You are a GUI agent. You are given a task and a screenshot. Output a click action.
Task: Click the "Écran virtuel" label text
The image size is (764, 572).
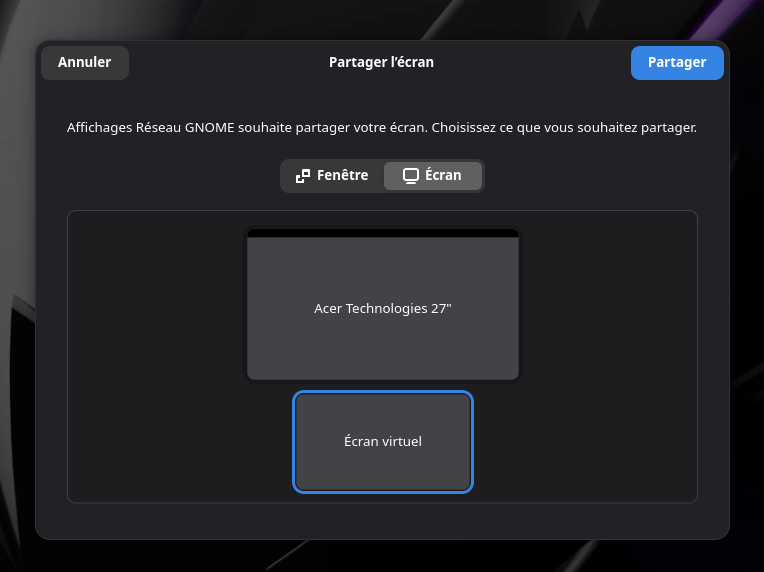tap(383, 441)
